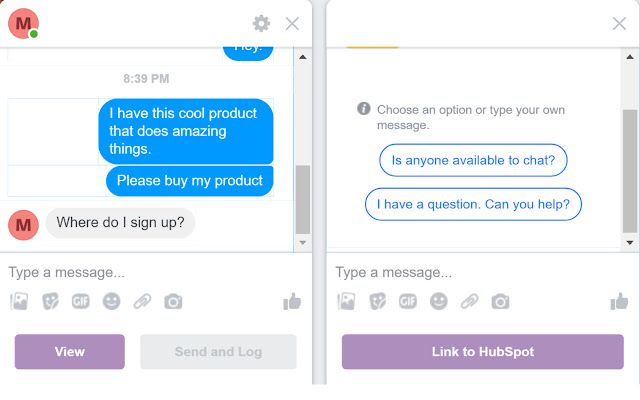
Task: Open camera in left chat
Action: click(173, 301)
